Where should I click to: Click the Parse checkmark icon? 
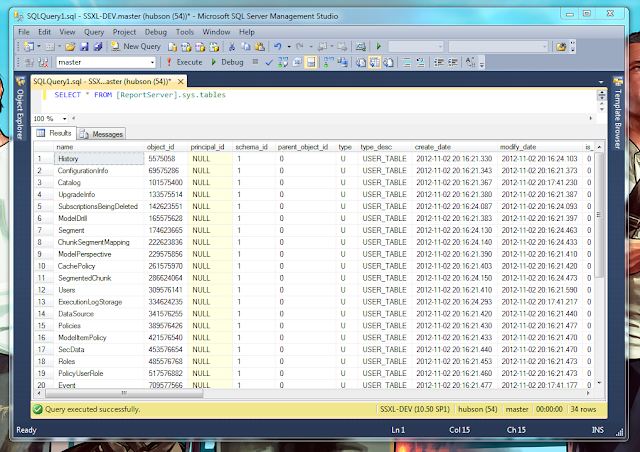point(269,62)
